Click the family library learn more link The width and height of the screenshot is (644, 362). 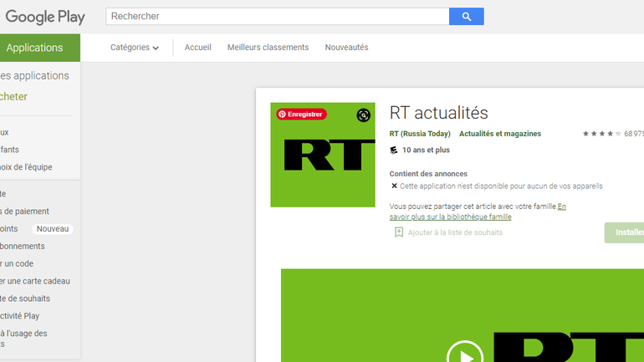pyautogui.click(x=478, y=212)
